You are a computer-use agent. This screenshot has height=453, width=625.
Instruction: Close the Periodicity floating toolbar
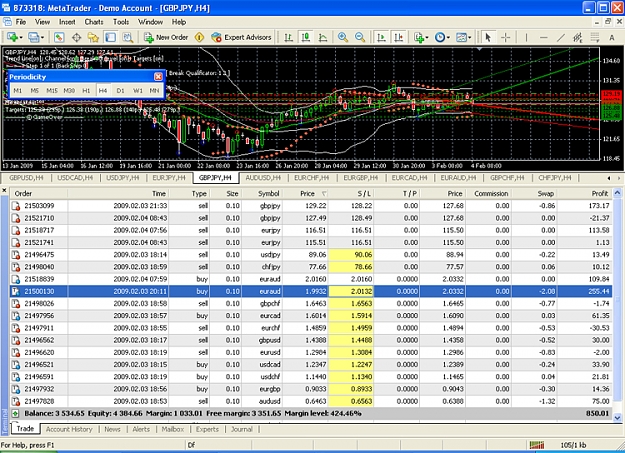[158, 77]
